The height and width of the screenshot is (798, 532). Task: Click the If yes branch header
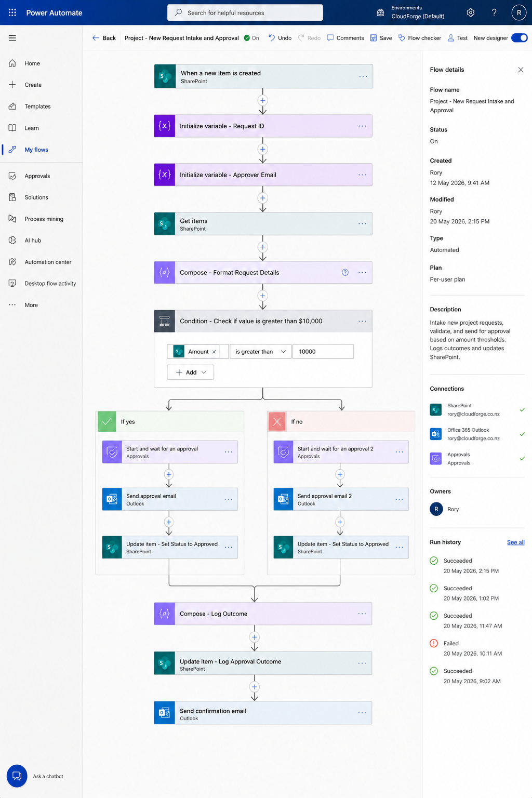[170, 422]
